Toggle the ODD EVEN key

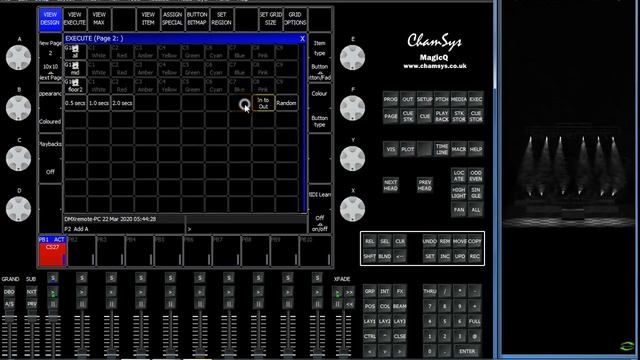[476, 176]
